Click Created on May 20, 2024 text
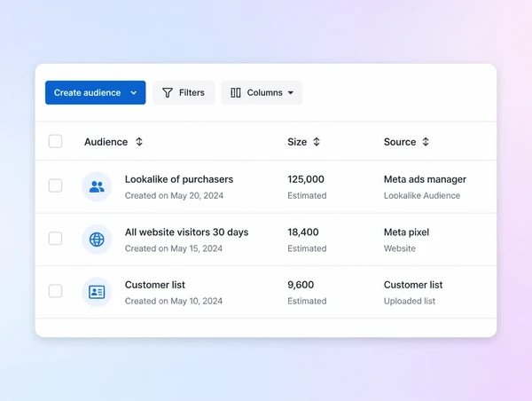This screenshot has width=532, height=401. pos(174,195)
